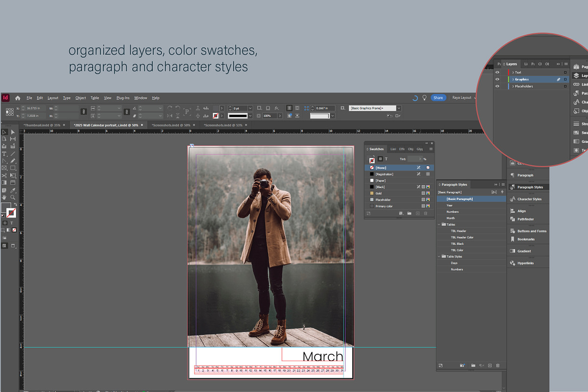This screenshot has width=588, height=392.
Task: Toggle visibility of Graphics layer
Action: click(497, 79)
